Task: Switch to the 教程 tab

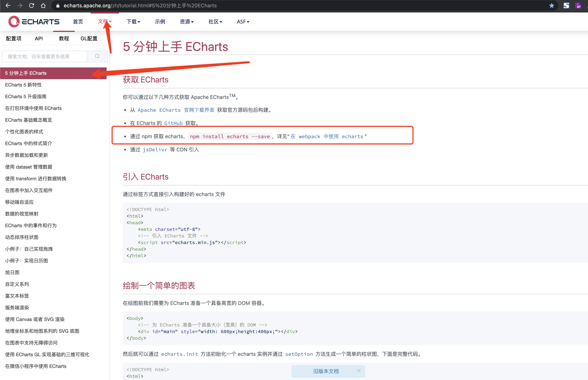Action: pos(64,38)
